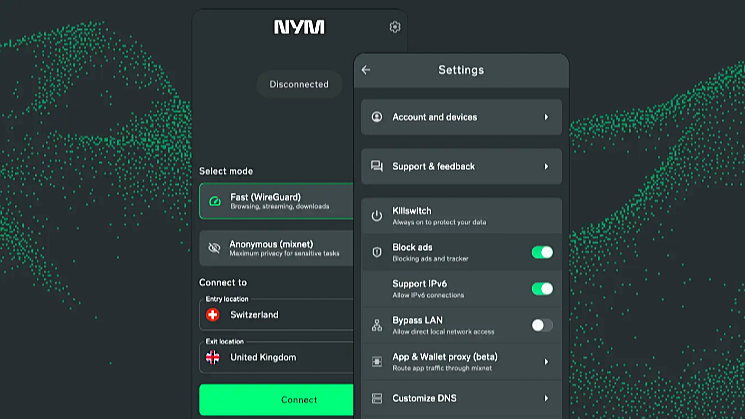Click 'Allow IPv6 connections' text
This screenshot has width=745, height=419.
click(428, 295)
